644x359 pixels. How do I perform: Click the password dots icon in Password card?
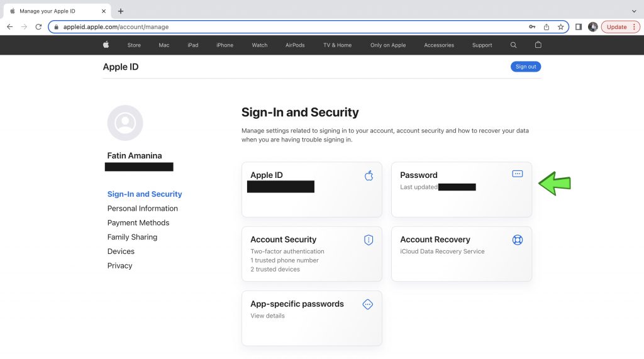tap(518, 174)
